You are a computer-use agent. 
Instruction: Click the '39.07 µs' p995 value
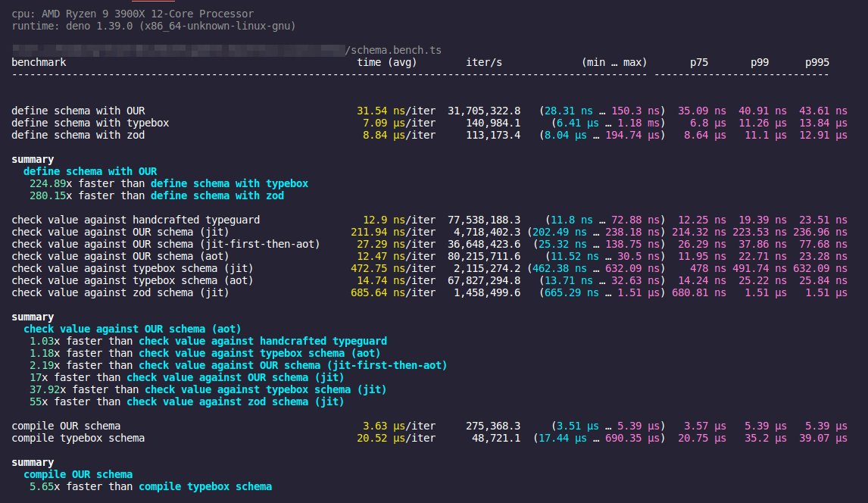pyautogui.click(x=823, y=439)
